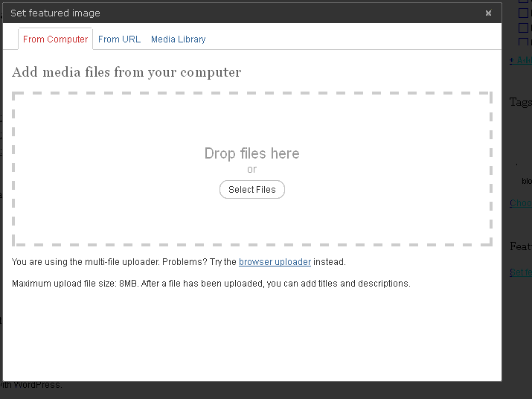Click the Add media files heading
The width and height of the screenshot is (532, 399).
126,72
